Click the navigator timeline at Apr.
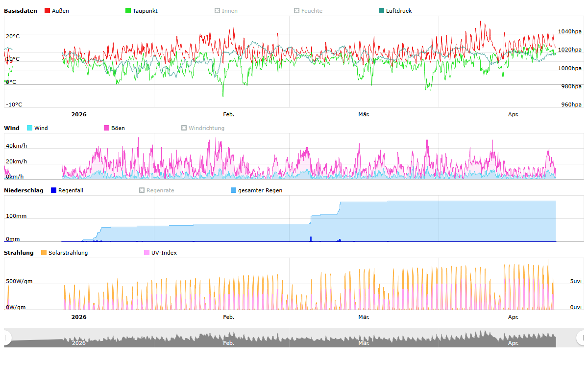588x368 pixels. [513, 343]
